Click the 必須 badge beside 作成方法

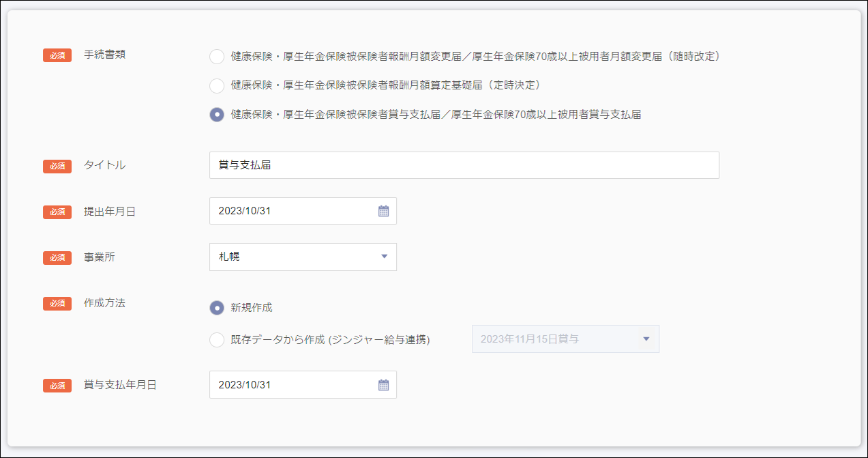tap(57, 304)
